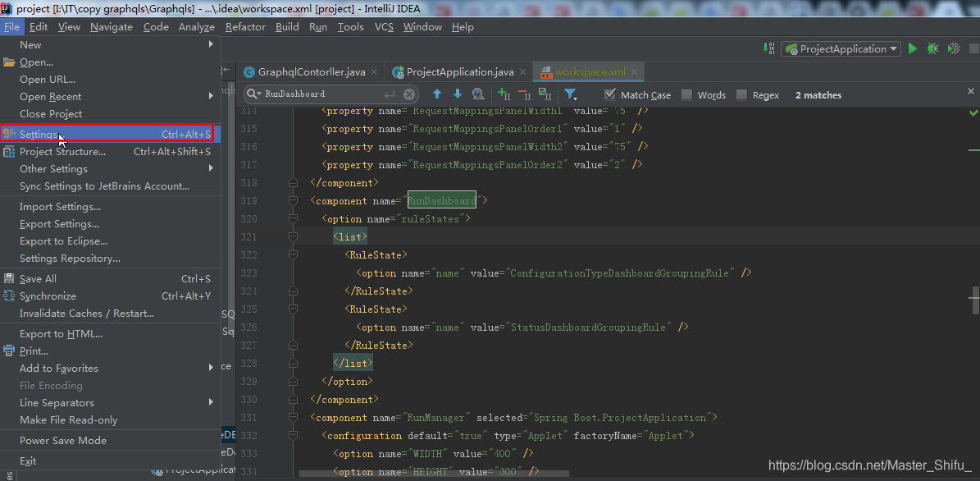Toggle the Match Case checkbox
The image size is (980, 481).
[x=611, y=94]
